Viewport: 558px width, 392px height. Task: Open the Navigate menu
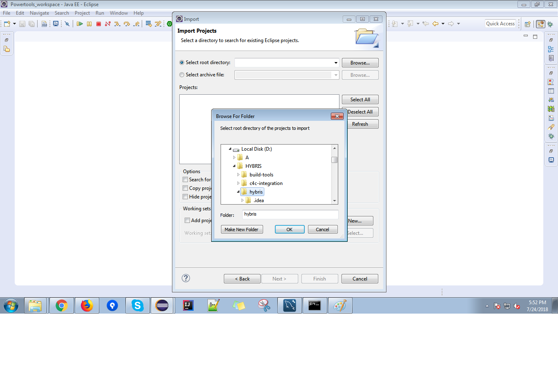[x=39, y=13]
